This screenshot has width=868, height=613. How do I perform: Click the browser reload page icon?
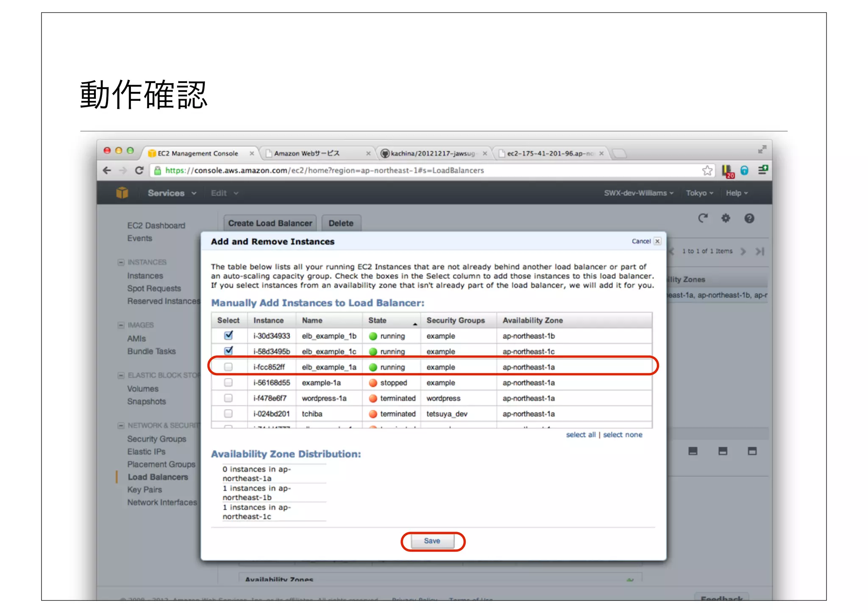[139, 170]
